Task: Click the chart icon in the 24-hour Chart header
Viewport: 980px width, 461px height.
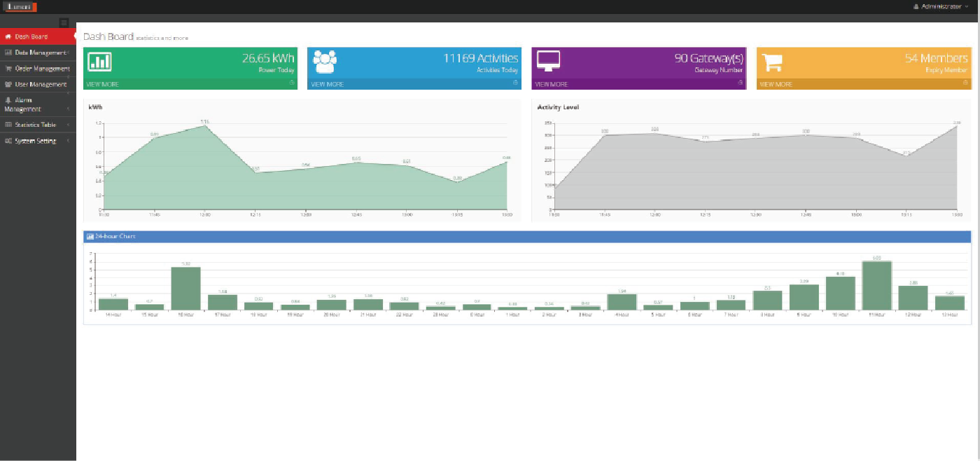Action: pyautogui.click(x=90, y=237)
